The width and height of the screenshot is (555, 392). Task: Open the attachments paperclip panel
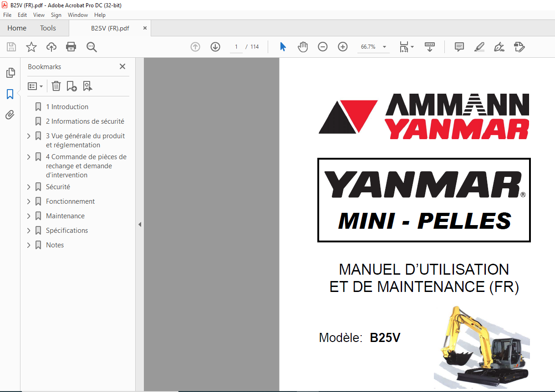(10, 115)
